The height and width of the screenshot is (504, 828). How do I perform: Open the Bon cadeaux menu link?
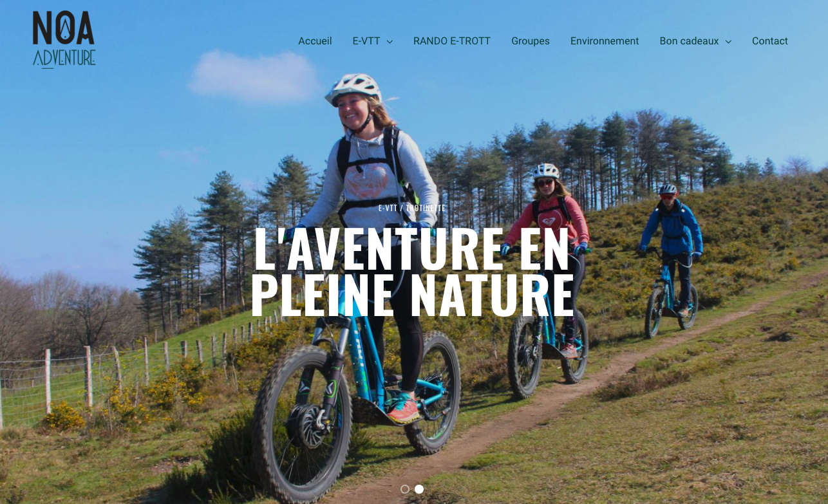[x=689, y=41]
